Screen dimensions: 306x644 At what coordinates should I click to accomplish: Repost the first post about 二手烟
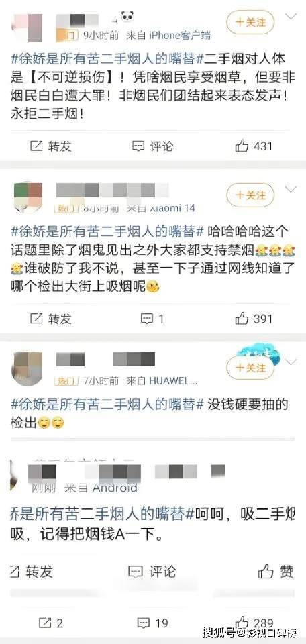pyautogui.click(x=51, y=146)
